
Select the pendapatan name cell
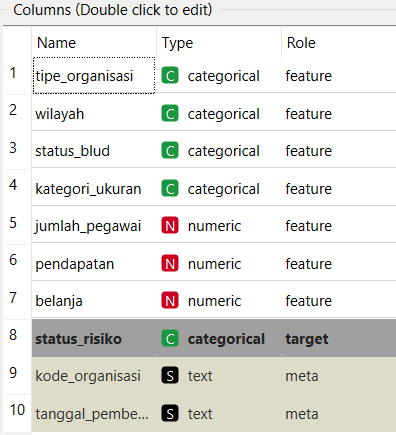(x=94, y=263)
